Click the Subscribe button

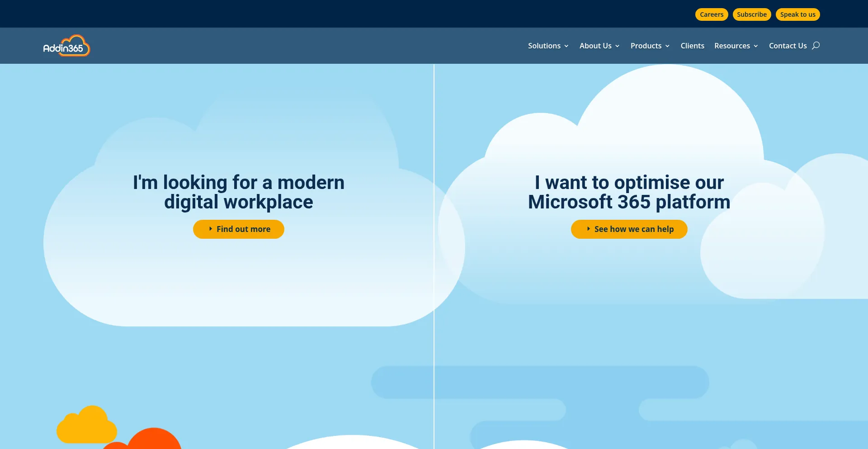coord(752,14)
